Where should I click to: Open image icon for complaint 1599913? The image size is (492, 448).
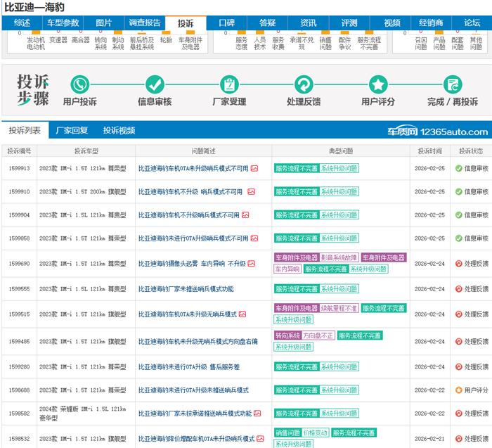(254, 169)
